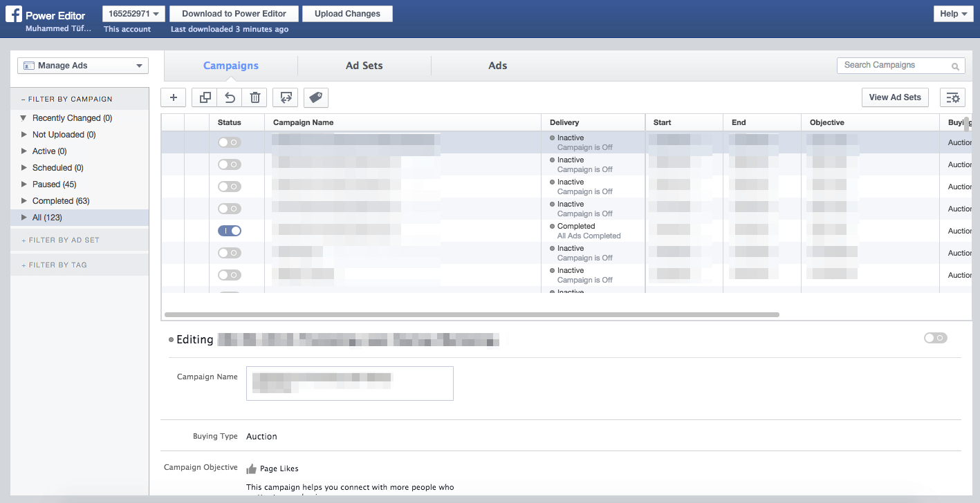This screenshot has width=980, height=503.
Task: Open the tag icon button
Action: 316,97
